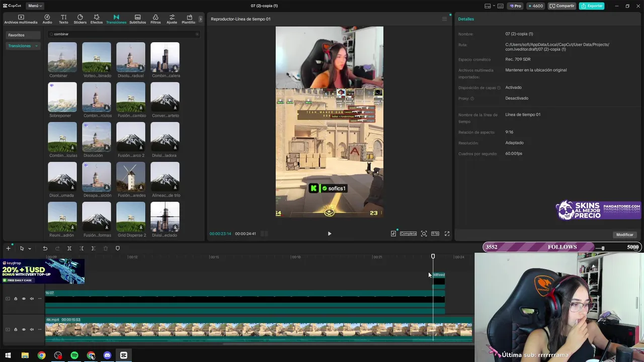Mute the 16:07 track audio
The height and width of the screenshot is (362, 644).
coord(32,299)
